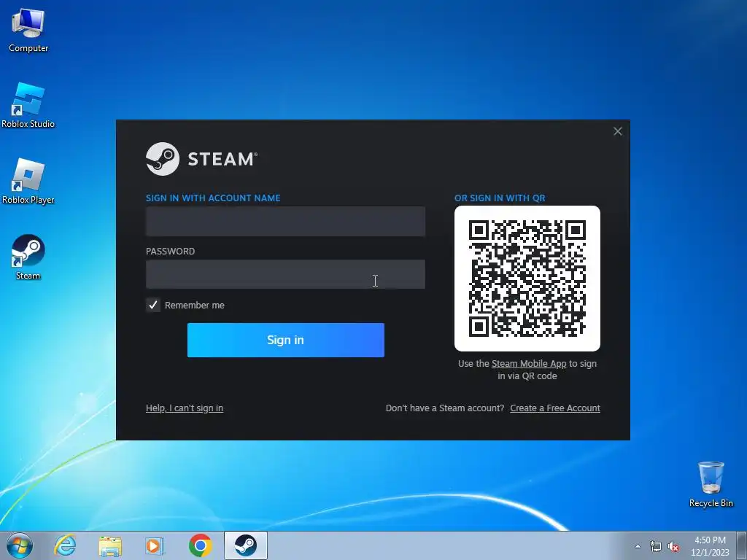Open the Computer desktop icon
This screenshot has width=747, height=560.
coord(28,31)
